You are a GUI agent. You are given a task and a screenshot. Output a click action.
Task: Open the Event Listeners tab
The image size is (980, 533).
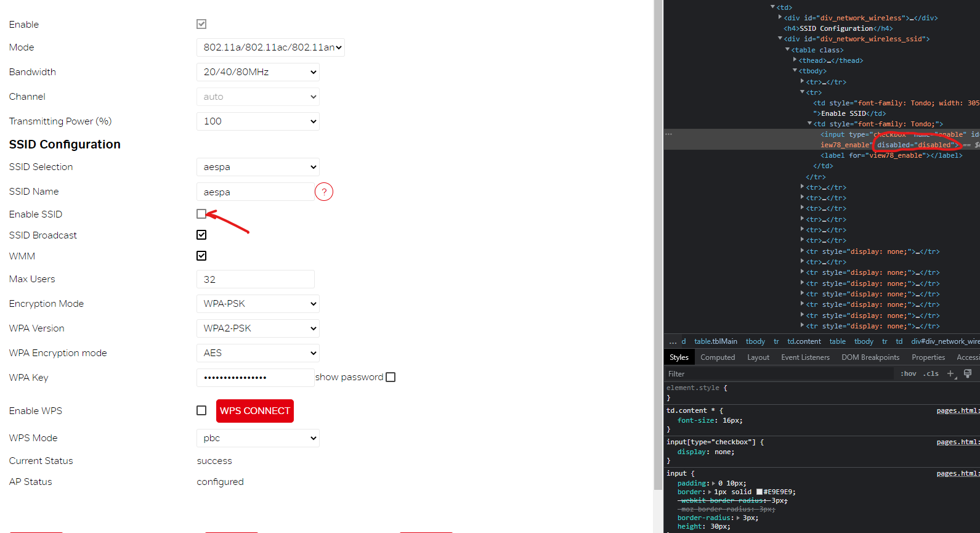(805, 357)
